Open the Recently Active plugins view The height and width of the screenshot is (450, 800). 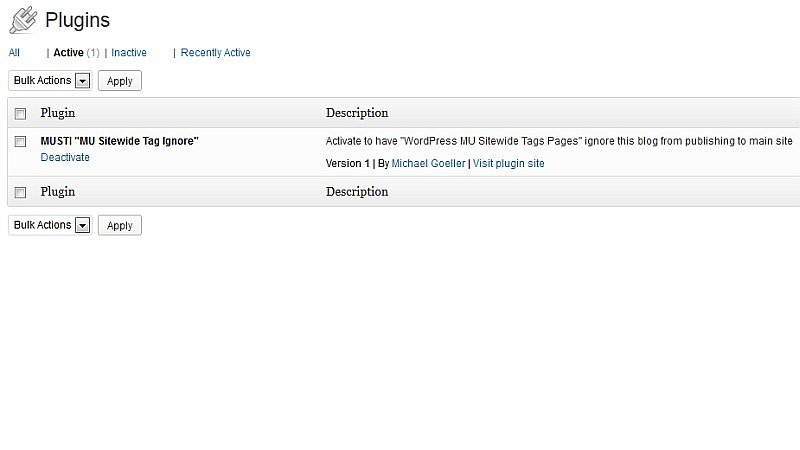[215, 53]
